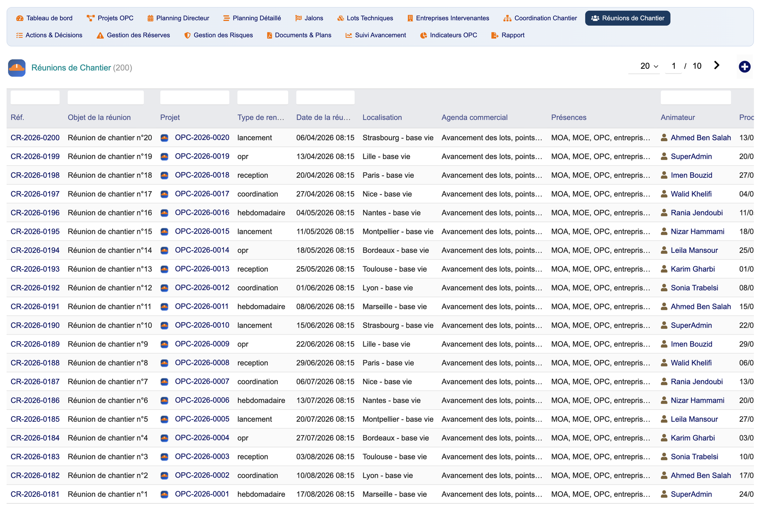Open record CR-2026-0200
The image size is (761, 532).
click(x=35, y=138)
